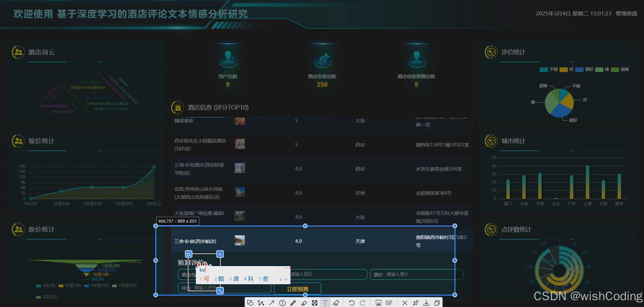
Task: Choose IME candidate 5 客
Action: pos(263,279)
